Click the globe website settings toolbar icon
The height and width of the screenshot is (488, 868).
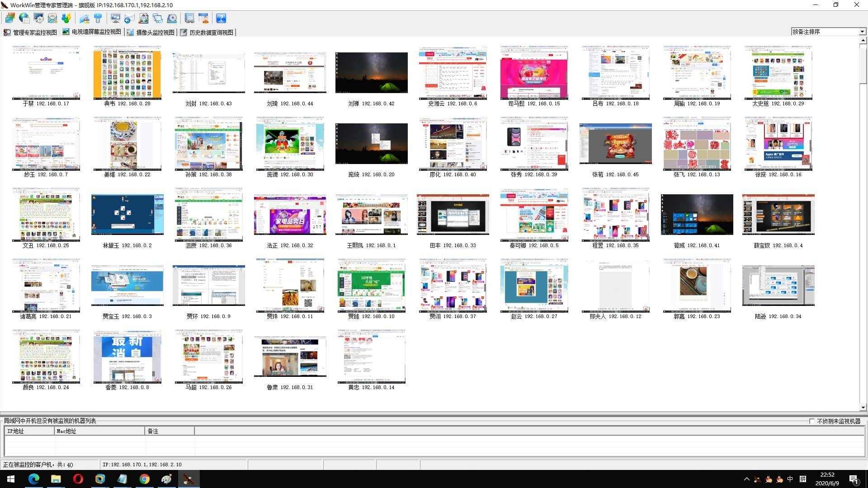click(x=24, y=18)
